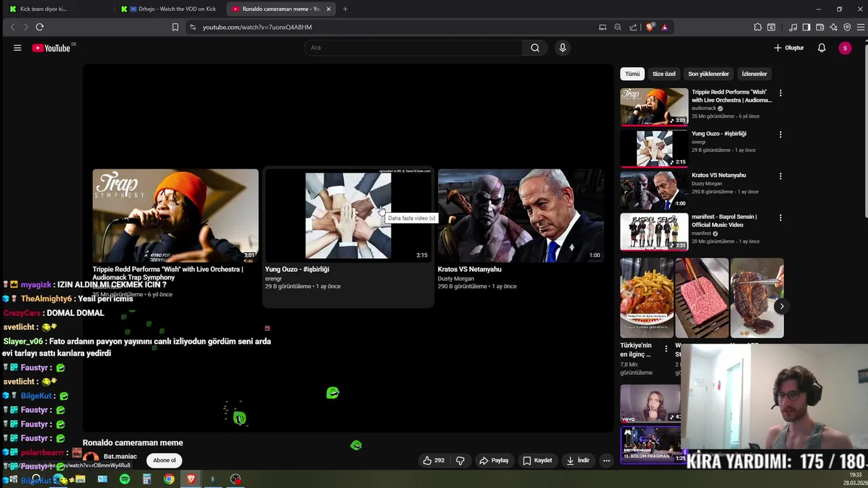
Task: Click the zoom magnifier in the address bar
Action: [618, 27]
